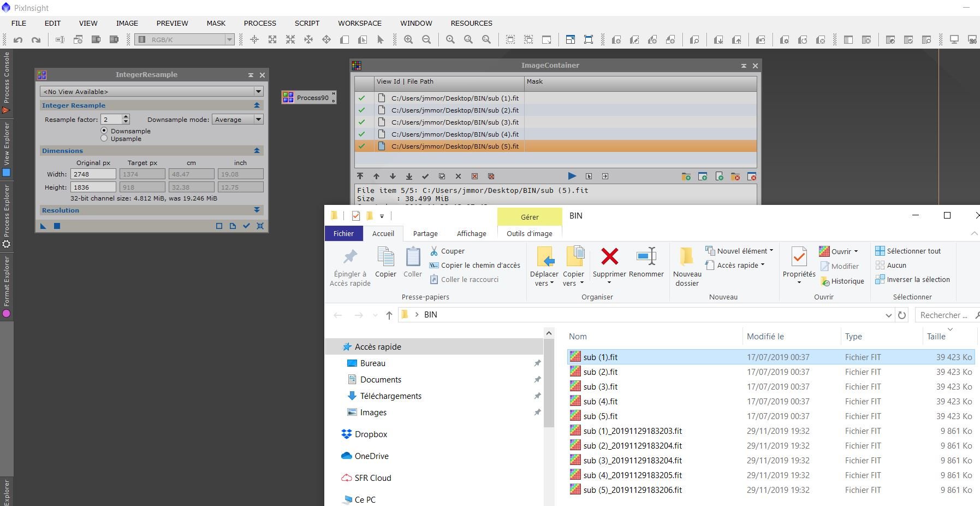Click the Nouveau dossier icon
The height and width of the screenshot is (506, 980).
pyautogui.click(x=687, y=256)
